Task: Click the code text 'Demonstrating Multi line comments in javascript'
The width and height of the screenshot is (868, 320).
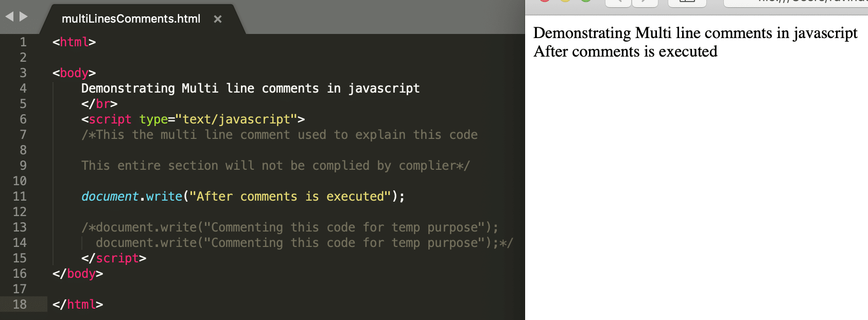Action: click(x=251, y=88)
